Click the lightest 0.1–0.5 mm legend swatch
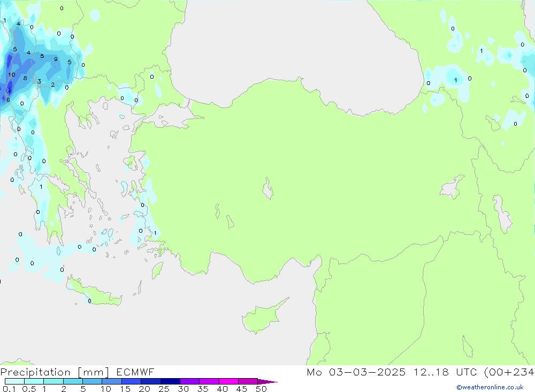Screen dimensions: 535x392 click(x=14, y=381)
